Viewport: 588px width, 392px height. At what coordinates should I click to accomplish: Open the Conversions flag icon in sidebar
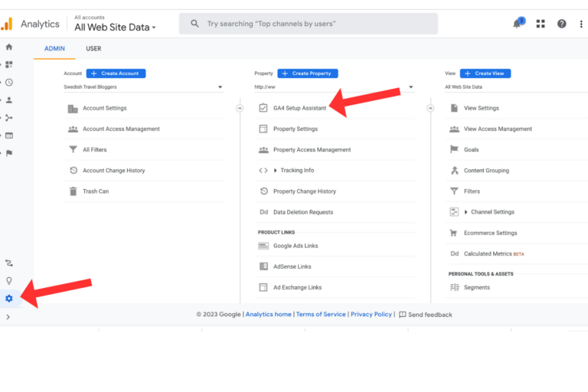(x=9, y=153)
